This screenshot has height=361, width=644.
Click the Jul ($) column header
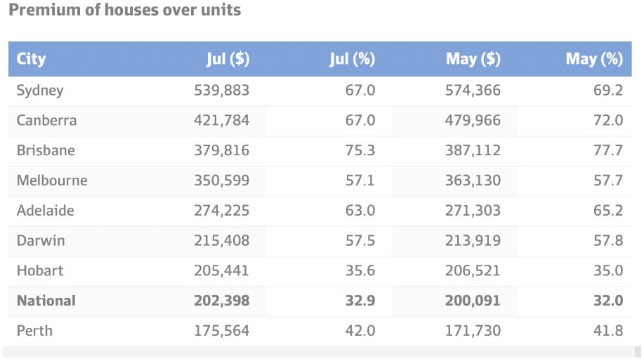(228, 59)
